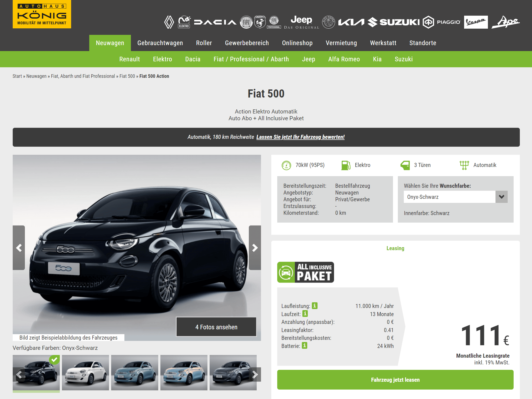
Task: Click the Neuwagen breadcrumb link
Action: click(x=37, y=76)
